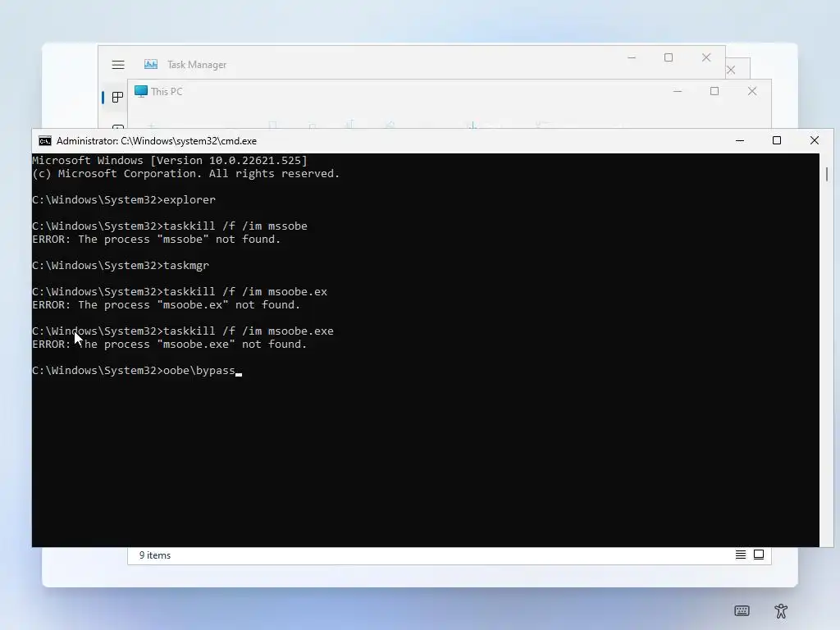Minimize the This PC window

(677, 92)
